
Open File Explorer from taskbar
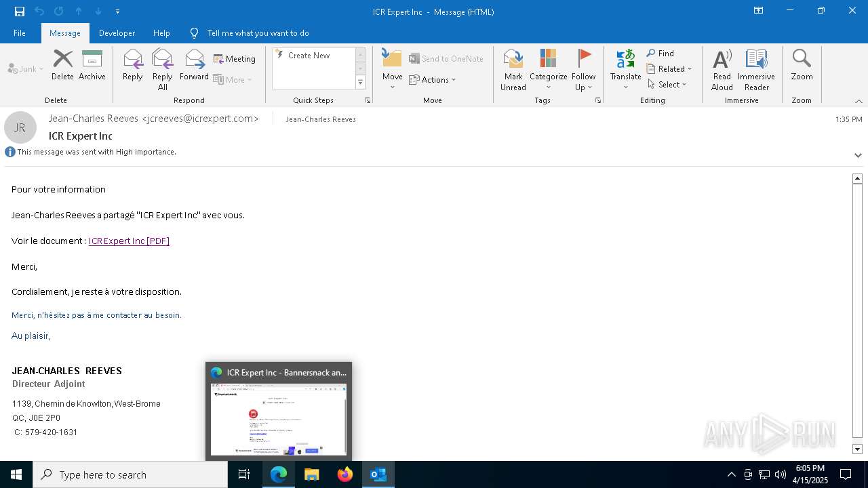312,474
